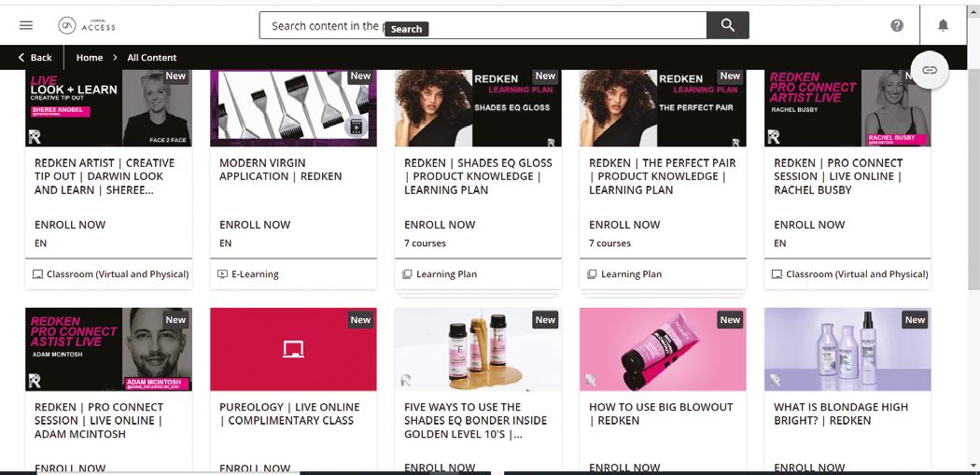Click the L'Oréal Access logo

pyautogui.click(x=86, y=25)
